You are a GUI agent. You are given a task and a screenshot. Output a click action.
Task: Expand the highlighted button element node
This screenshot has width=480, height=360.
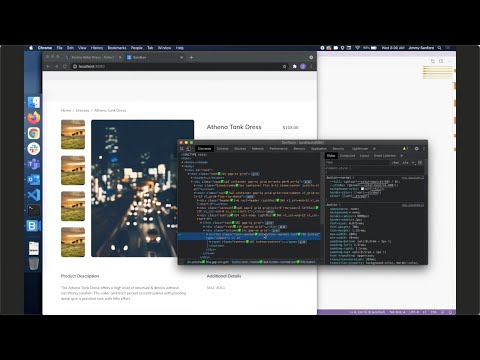click(206, 234)
